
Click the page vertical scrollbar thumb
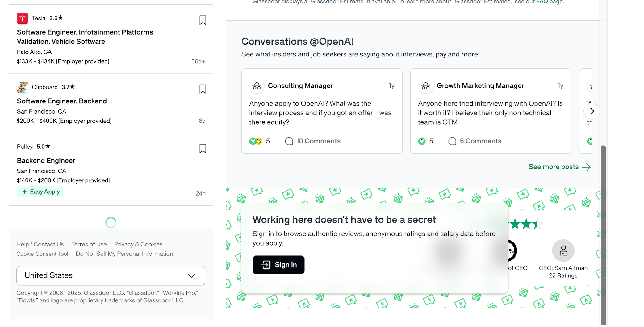603,234
